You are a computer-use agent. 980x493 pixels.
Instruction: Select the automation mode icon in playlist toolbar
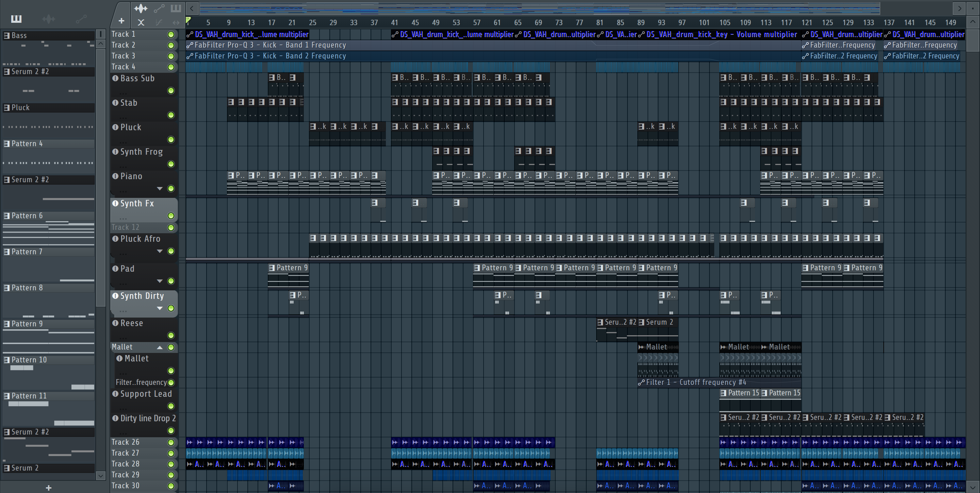point(159,8)
